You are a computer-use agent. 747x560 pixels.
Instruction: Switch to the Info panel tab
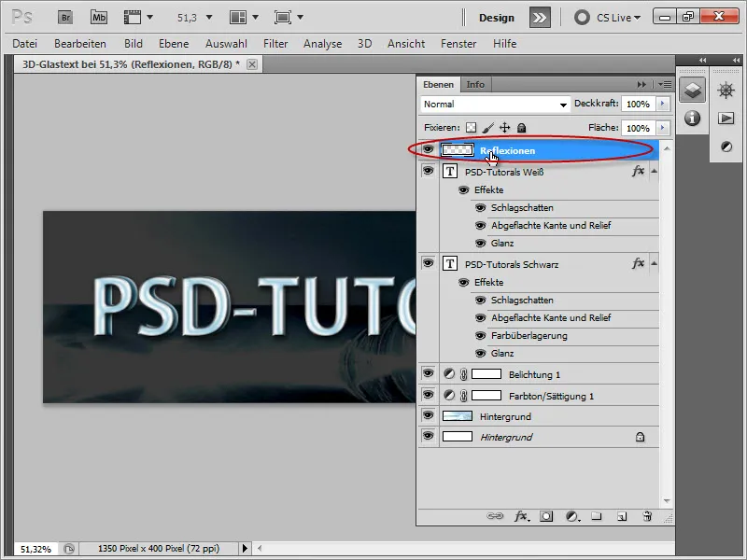475,85
